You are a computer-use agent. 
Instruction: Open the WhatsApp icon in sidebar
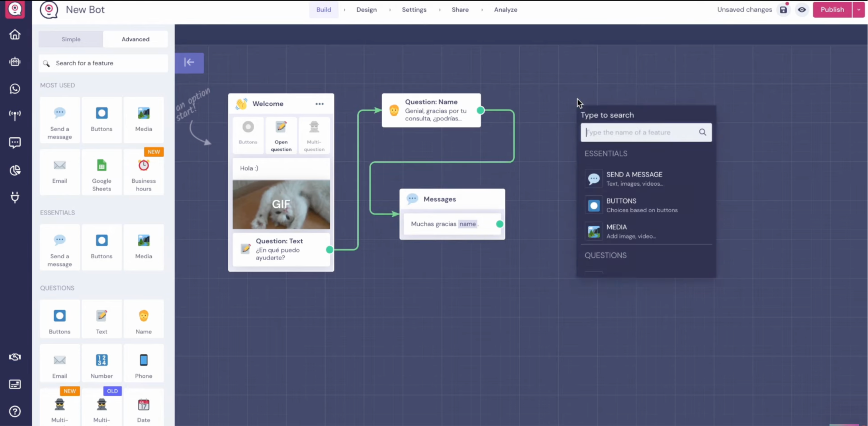[15, 89]
